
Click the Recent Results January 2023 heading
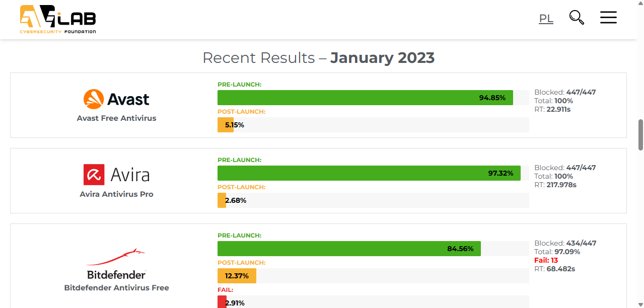pos(318,58)
